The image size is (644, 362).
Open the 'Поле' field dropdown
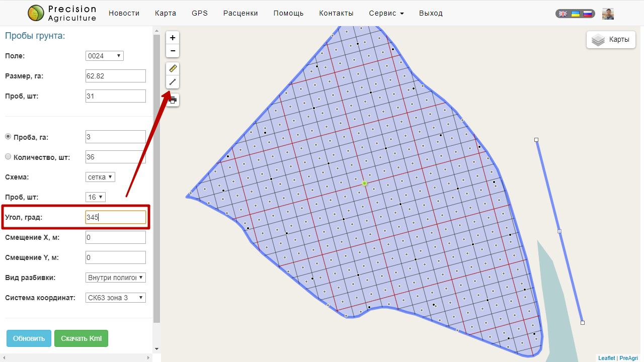click(105, 56)
